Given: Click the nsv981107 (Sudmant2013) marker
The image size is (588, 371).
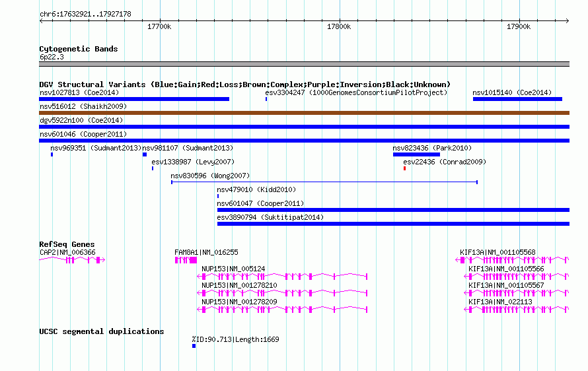Looking at the screenshot, I should coord(145,154).
